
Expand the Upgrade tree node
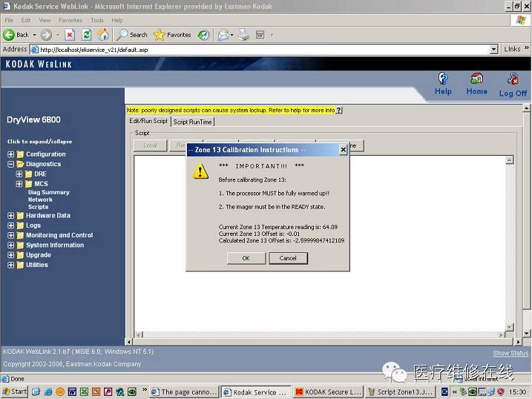[x=11, y=255]
